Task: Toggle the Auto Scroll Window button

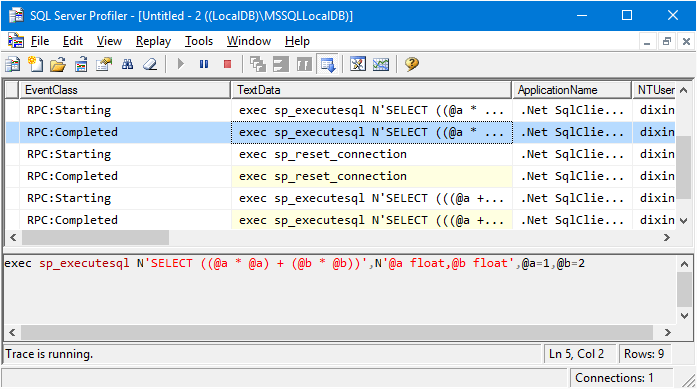Action: [x=328, y=64]
